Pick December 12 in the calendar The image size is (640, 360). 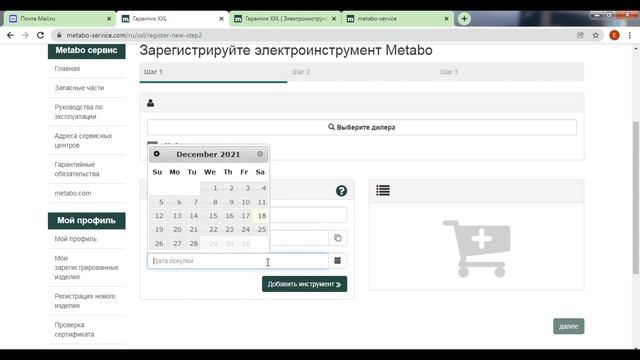tap(158, 216)
